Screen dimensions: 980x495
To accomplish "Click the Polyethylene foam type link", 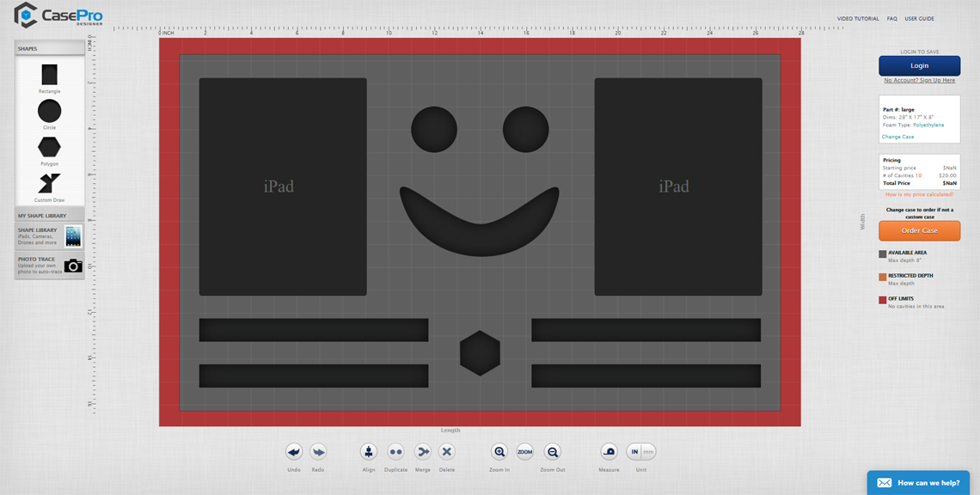I will 928,125.
